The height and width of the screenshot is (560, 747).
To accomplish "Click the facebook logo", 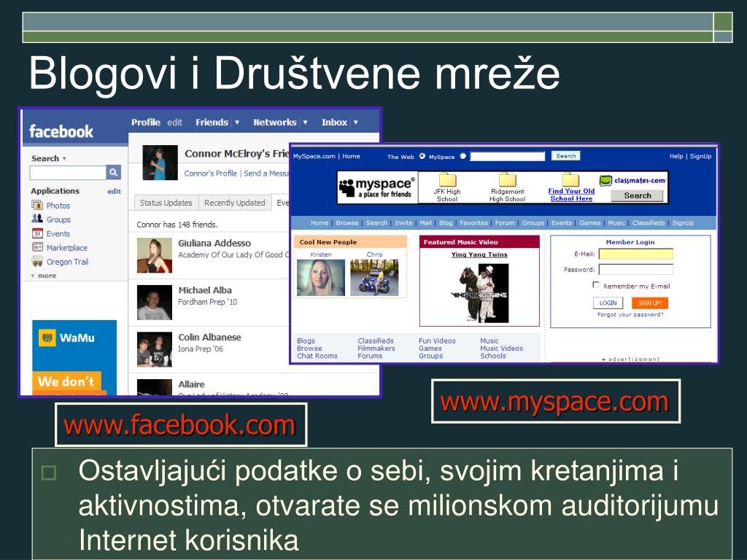I will (61, 131).
